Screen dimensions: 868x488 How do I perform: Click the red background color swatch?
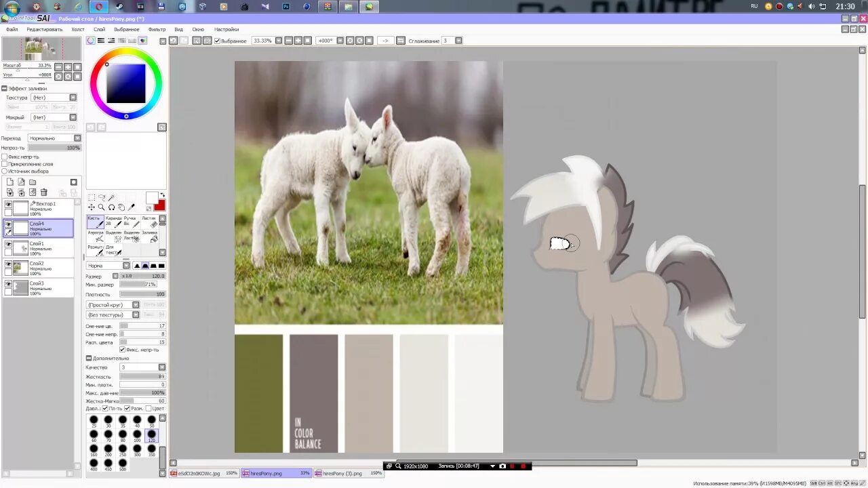tap(160, 205)
